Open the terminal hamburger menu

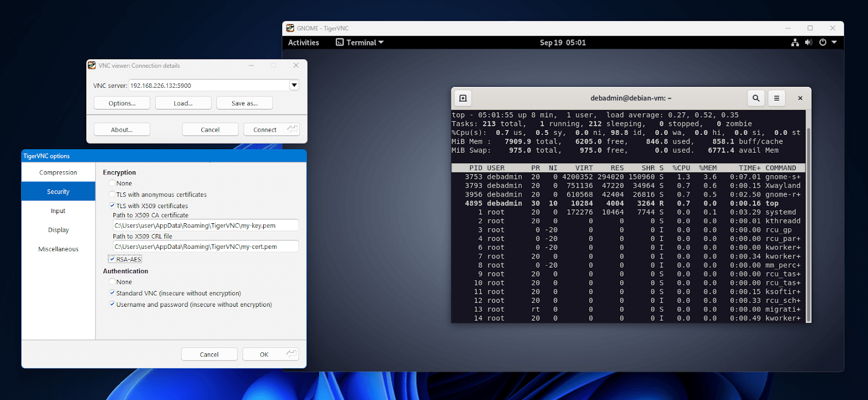tap(776, 98)
